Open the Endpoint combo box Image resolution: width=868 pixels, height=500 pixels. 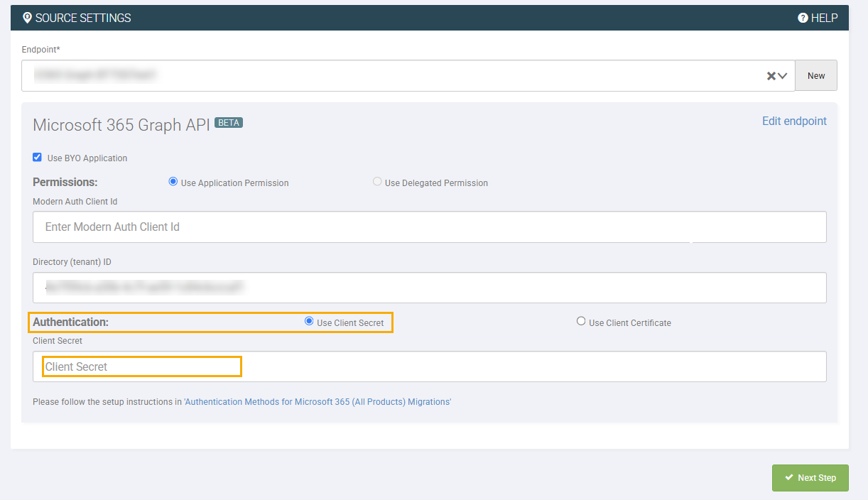point(408,75)
